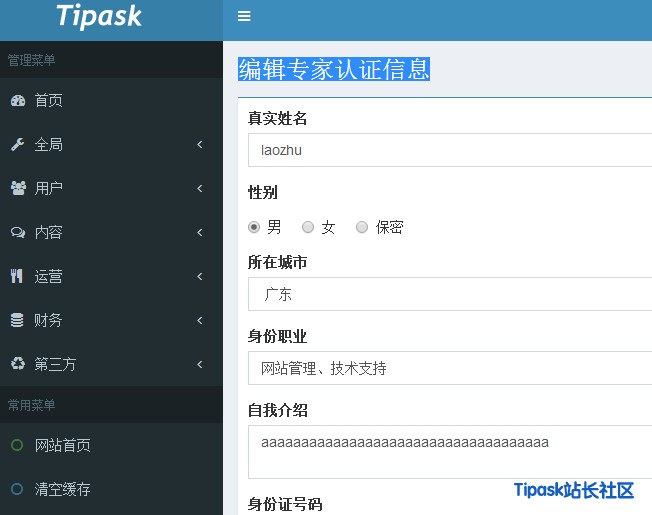
Task: Click the 身份职业 input field
Action: 450,368
